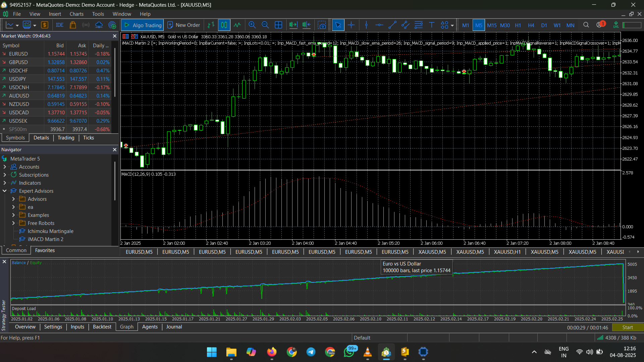The width and height of the screenshot is (644, 362).
Task: Switch timeframe to H1
Action: (518, 25)
